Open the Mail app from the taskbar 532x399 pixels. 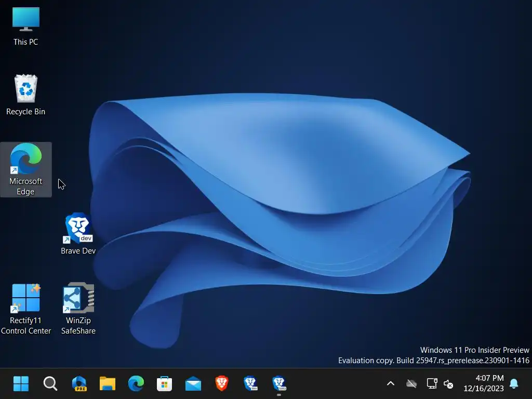click(x=193, y=384)
